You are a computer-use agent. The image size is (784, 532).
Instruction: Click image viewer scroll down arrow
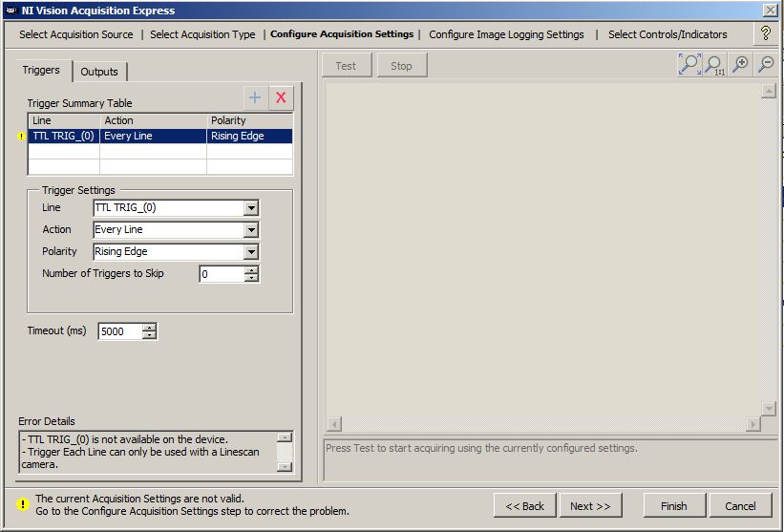click(x=769, y=408)
